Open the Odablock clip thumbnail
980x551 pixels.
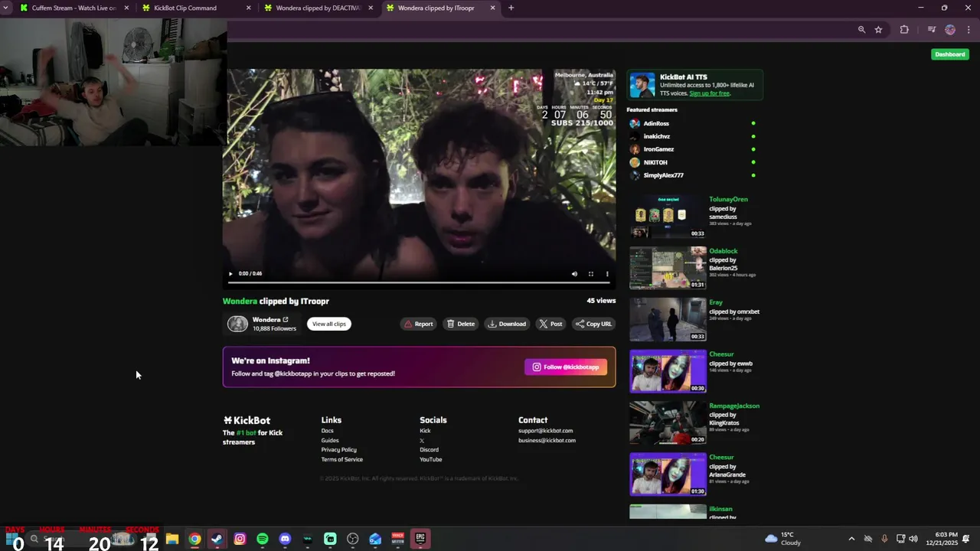coord(668,268)
